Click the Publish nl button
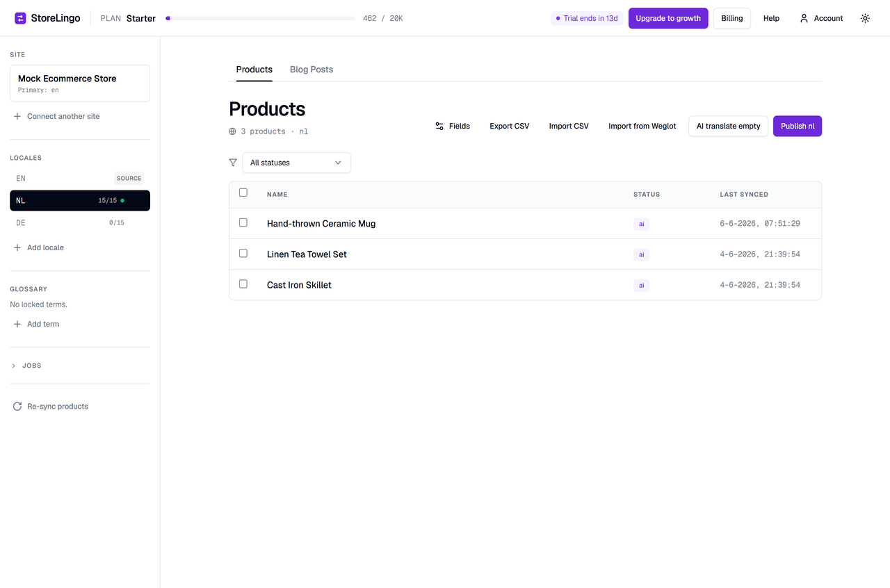 click(798, 126)
